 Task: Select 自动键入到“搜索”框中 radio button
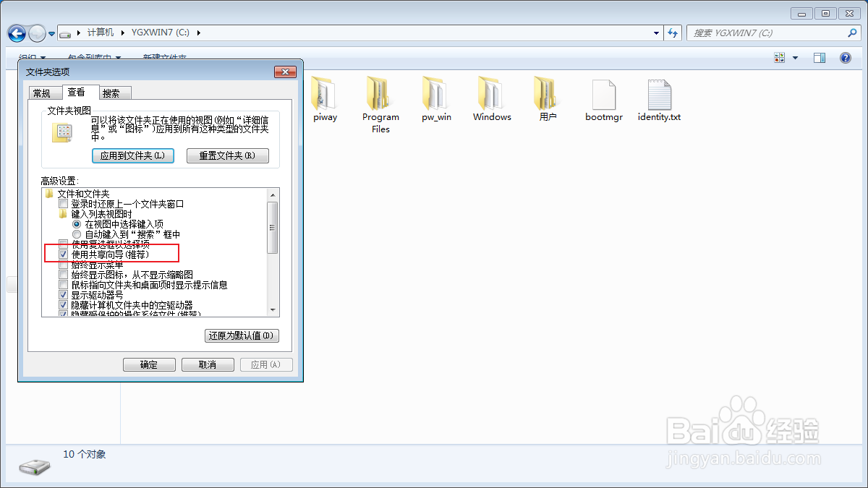pos(77,234)
